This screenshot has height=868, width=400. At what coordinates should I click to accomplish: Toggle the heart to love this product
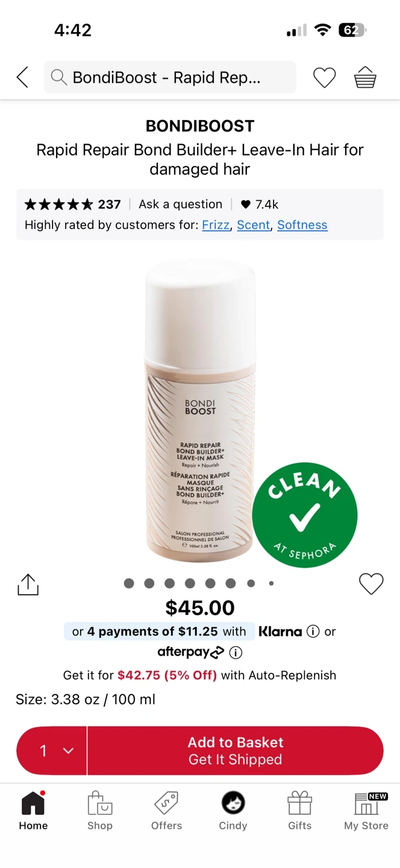pos(371,583)
